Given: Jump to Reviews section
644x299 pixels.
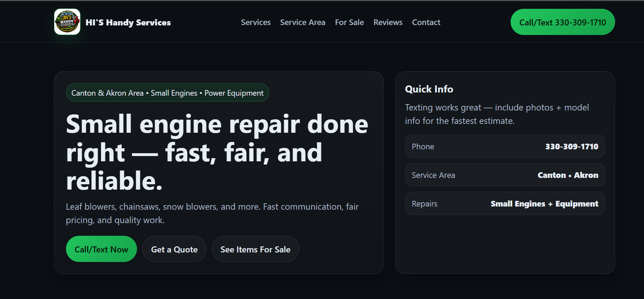Looking at the screenshot, I should (388, 22).
